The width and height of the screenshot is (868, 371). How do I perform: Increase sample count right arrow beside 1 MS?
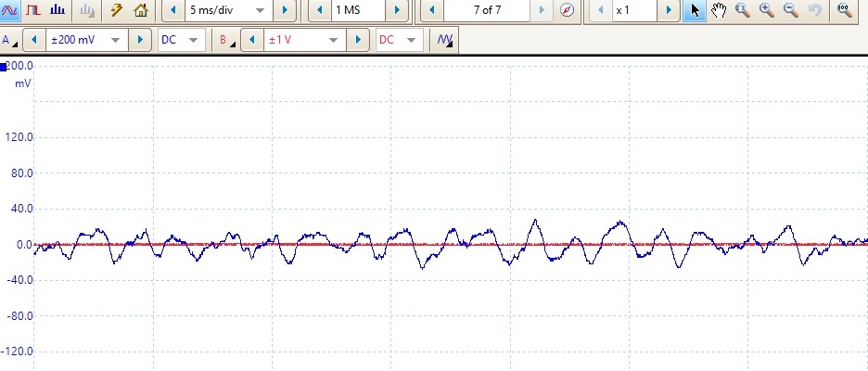click(397, 10)
